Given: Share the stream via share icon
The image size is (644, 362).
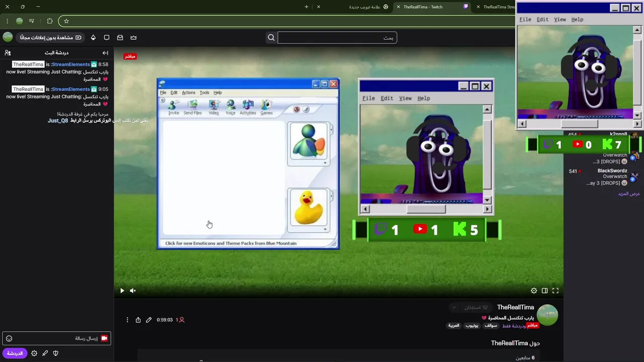Looking at the screenshot, I should pos(138,320).
